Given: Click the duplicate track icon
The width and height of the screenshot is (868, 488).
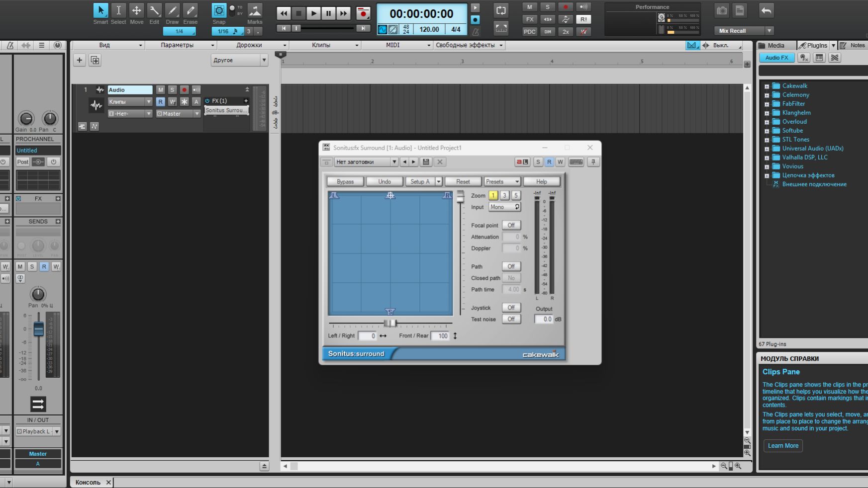Looking at the screenshot, I should 95,60.
